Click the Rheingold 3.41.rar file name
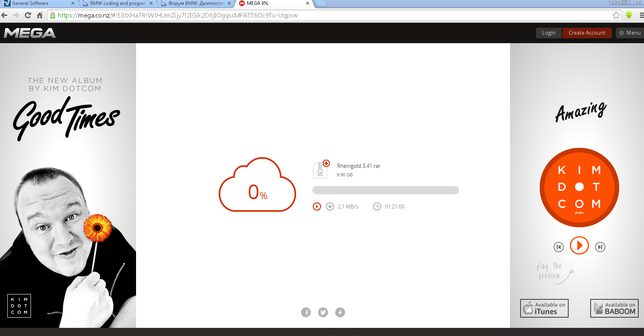The width and height of the screenshot is (644, 336). point(358,166)
